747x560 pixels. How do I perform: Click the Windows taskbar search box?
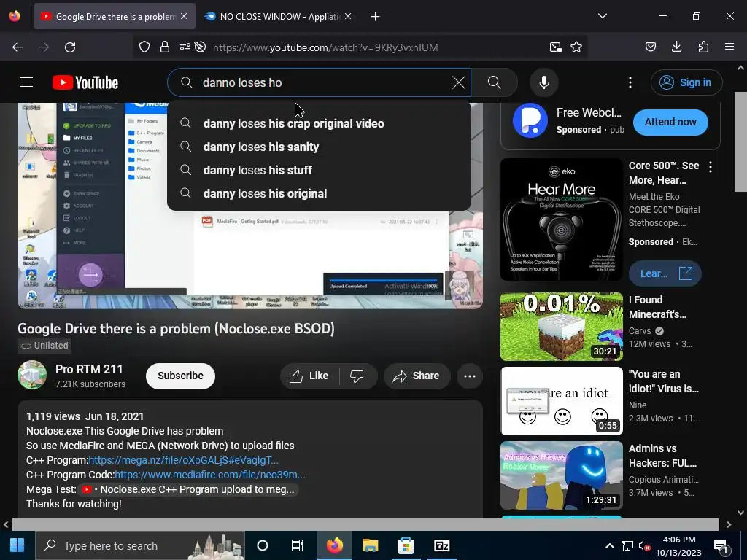click(x=139, y=545)
